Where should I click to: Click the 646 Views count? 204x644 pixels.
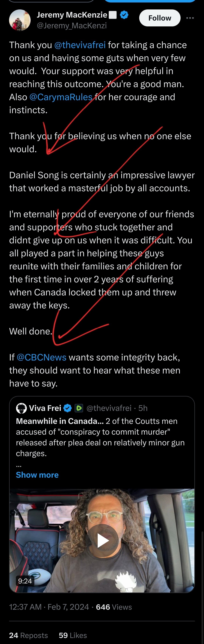(x=114, y=607)
